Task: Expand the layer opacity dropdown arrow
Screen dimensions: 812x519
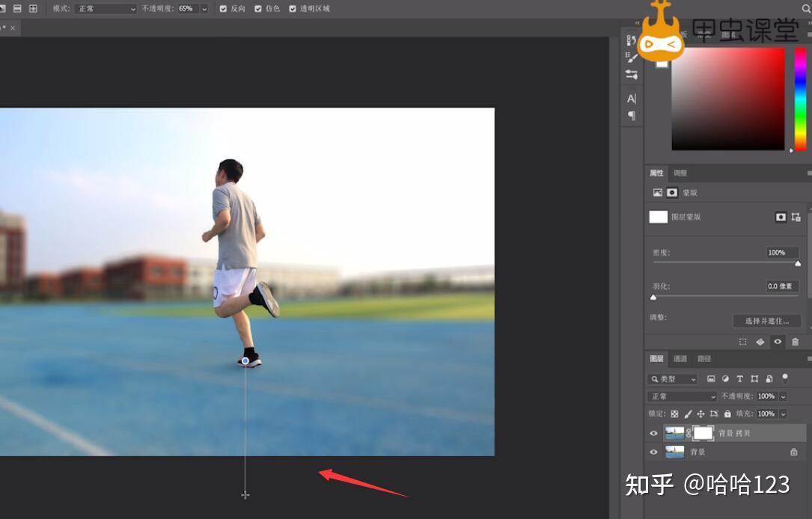Action: (783, 396)
